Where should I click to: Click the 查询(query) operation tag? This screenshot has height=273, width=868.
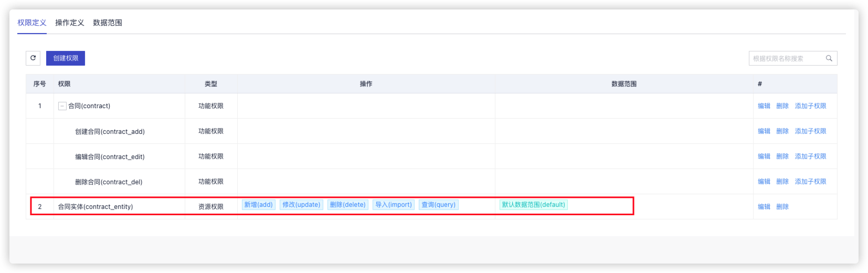click(x=438, y=205)
